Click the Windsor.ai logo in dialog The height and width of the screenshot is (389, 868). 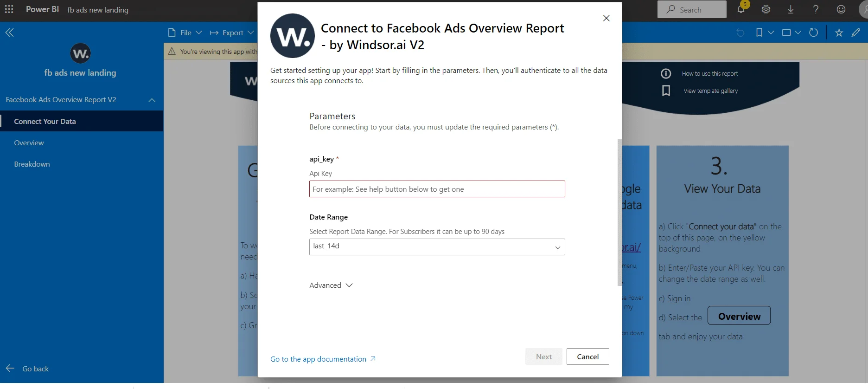(x=293, y=36)
